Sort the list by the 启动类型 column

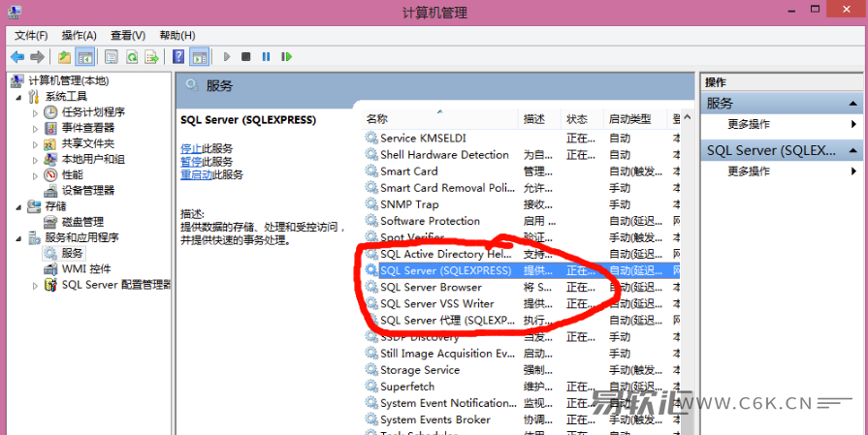tap(635, 119)
